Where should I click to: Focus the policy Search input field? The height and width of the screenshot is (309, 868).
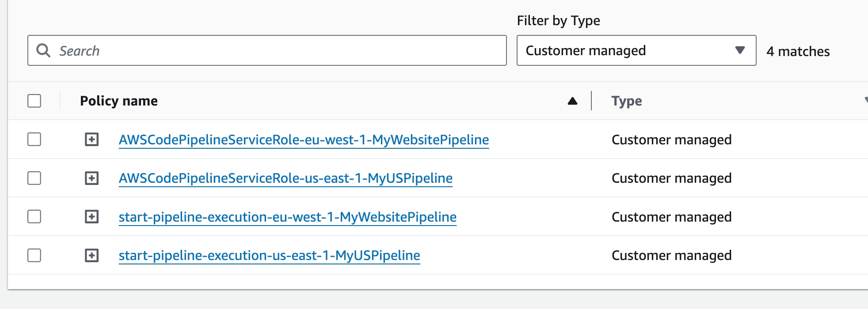point(267,50)
